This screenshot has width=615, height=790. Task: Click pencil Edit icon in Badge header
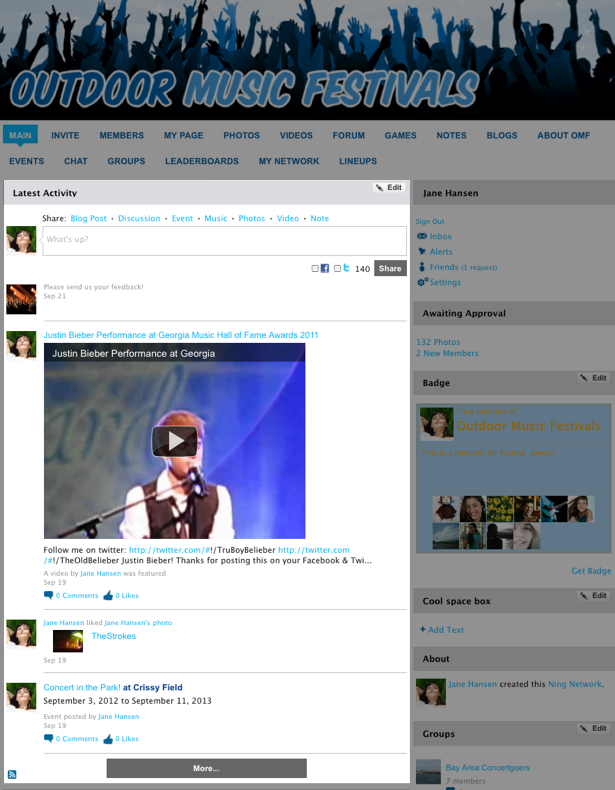tap(584, 378)
